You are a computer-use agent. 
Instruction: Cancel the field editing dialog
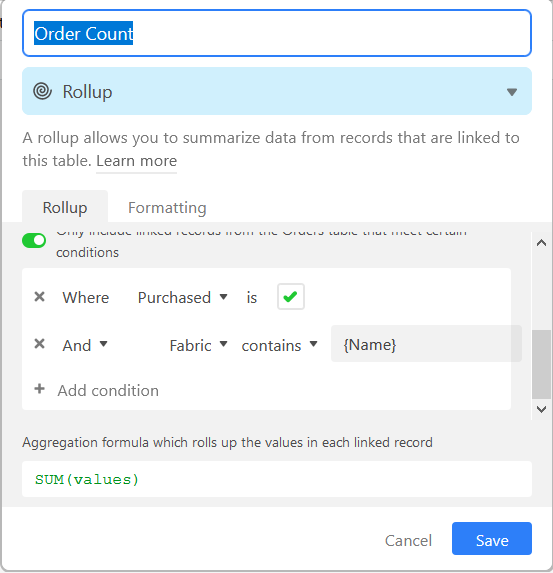408,540
